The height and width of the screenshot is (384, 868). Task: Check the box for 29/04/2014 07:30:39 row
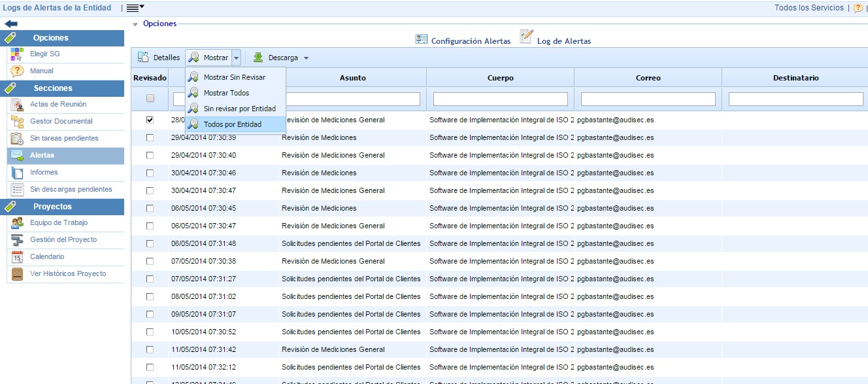(x=150, y=137)
